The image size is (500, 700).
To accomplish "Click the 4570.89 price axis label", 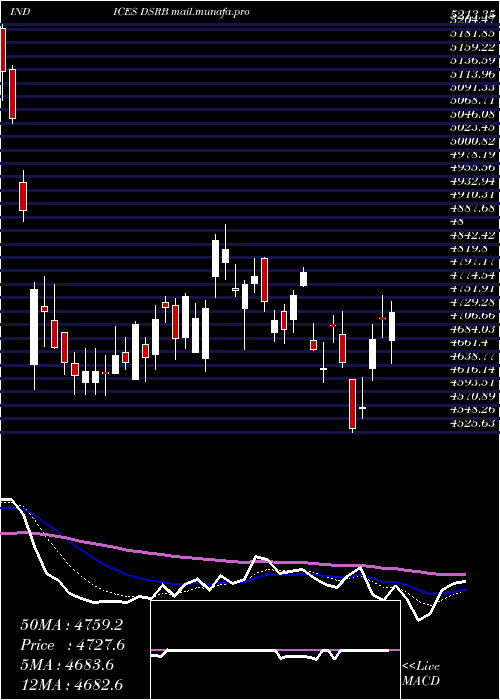I will tap(472, 396).
